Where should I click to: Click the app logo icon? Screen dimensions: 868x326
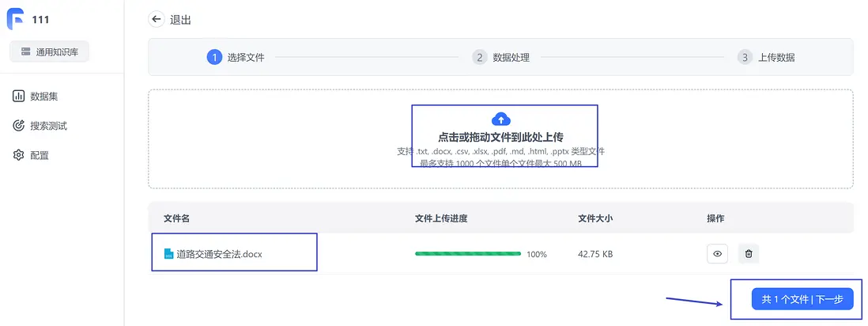point(16,20)
